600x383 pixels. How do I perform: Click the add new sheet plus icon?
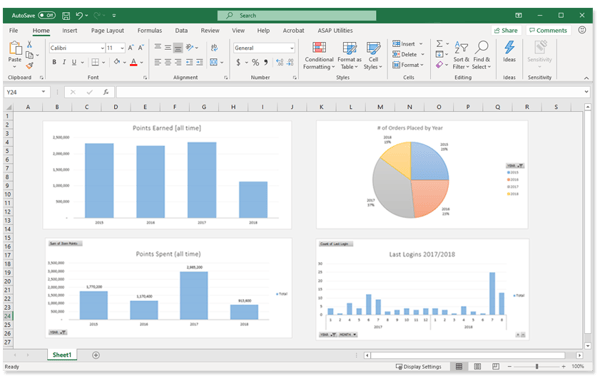[96, 355]
